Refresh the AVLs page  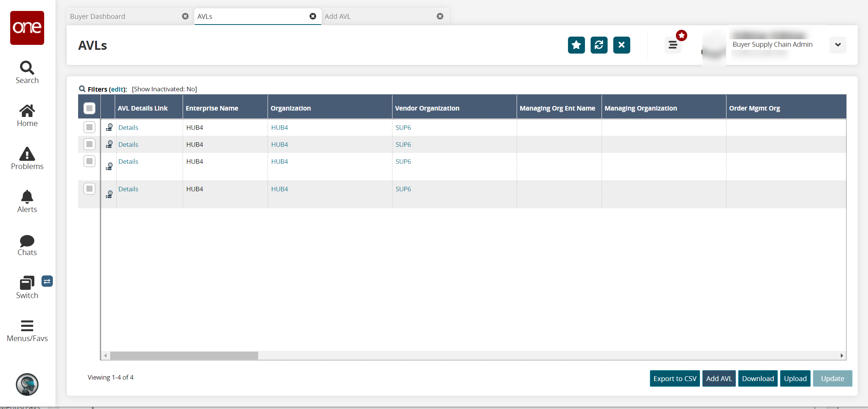click(599, 45)
